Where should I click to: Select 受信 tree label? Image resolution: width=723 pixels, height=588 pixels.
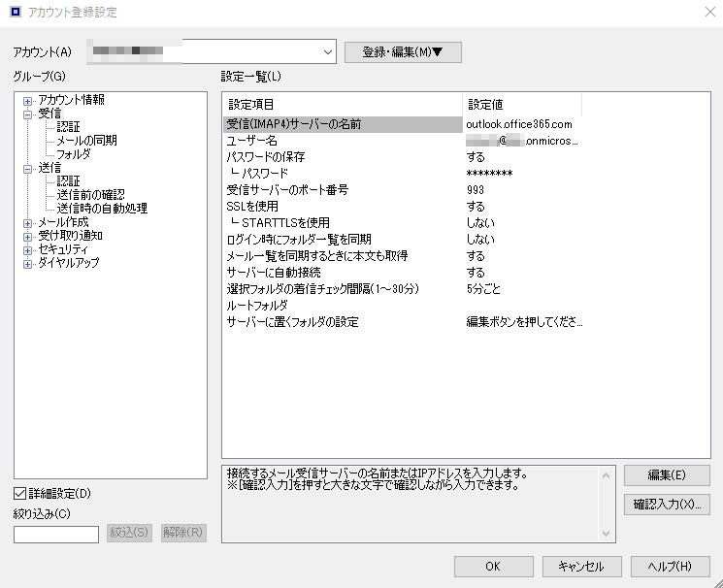49,114
